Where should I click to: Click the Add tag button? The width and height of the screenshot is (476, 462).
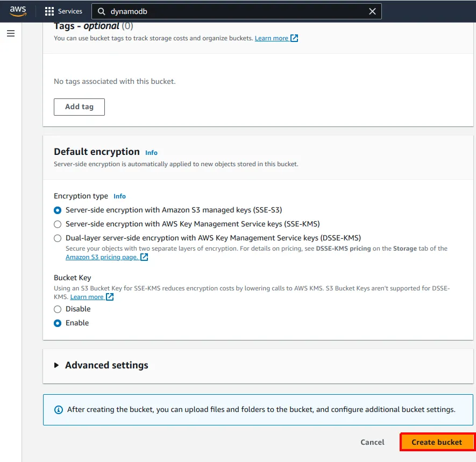79,107
